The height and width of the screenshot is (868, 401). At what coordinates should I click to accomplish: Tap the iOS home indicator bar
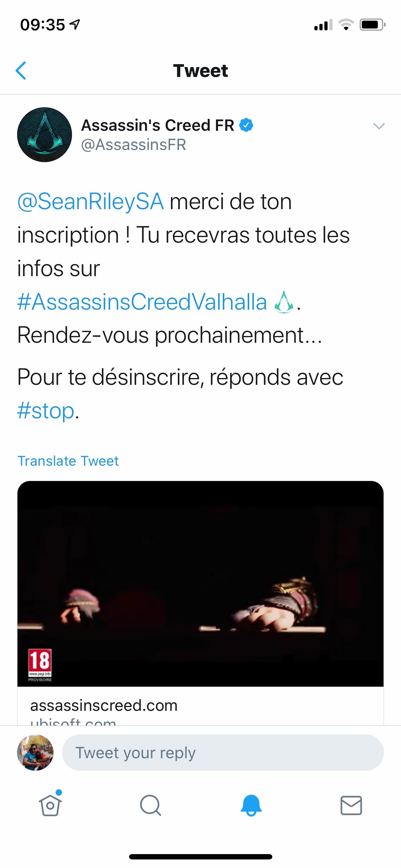(x=200, y=857)
